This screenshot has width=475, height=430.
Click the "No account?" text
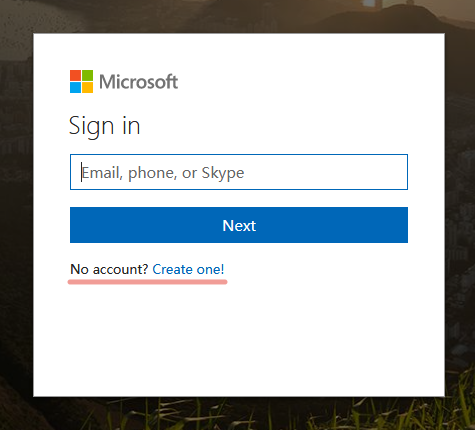coord(109,269)
